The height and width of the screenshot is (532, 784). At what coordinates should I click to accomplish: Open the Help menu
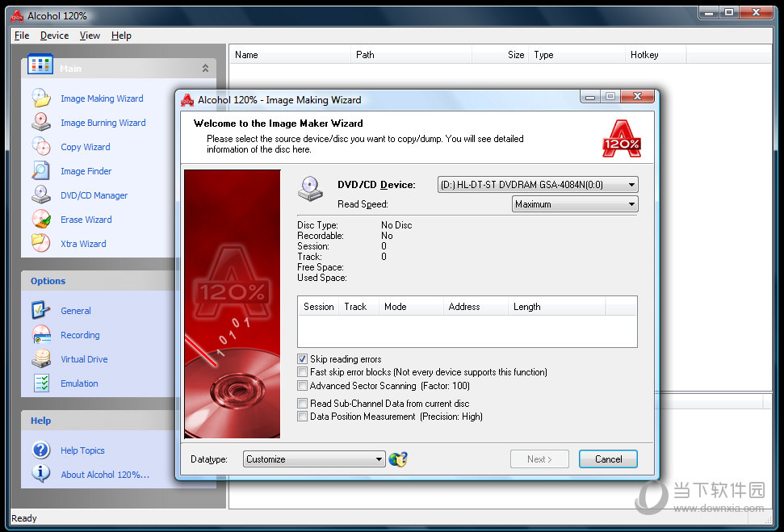coord(121,36)
